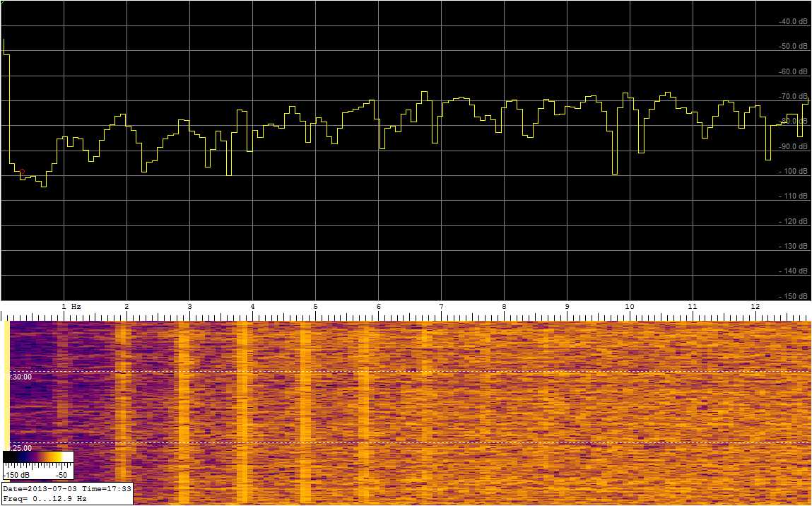Click the -120 dB amplitude scale label
812x506 pixels.
(x=794, y=222)
